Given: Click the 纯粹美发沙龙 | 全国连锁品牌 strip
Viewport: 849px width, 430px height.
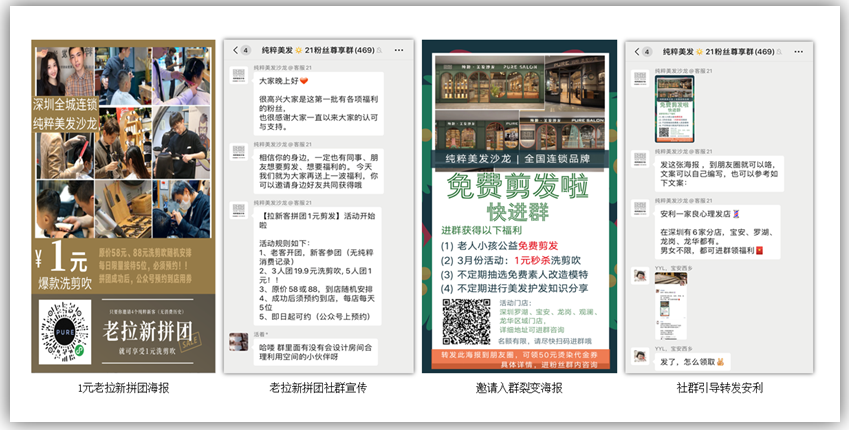Looking at the screenshot, I should (520, 159).
